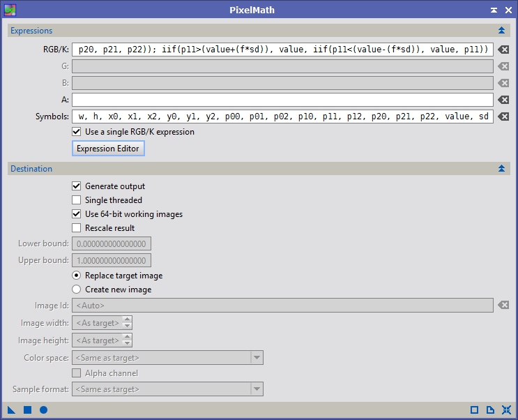The height and width of the screenshot is (420, 518).
Task: Open the Browse Documentation icon
Action: [490, 410]
